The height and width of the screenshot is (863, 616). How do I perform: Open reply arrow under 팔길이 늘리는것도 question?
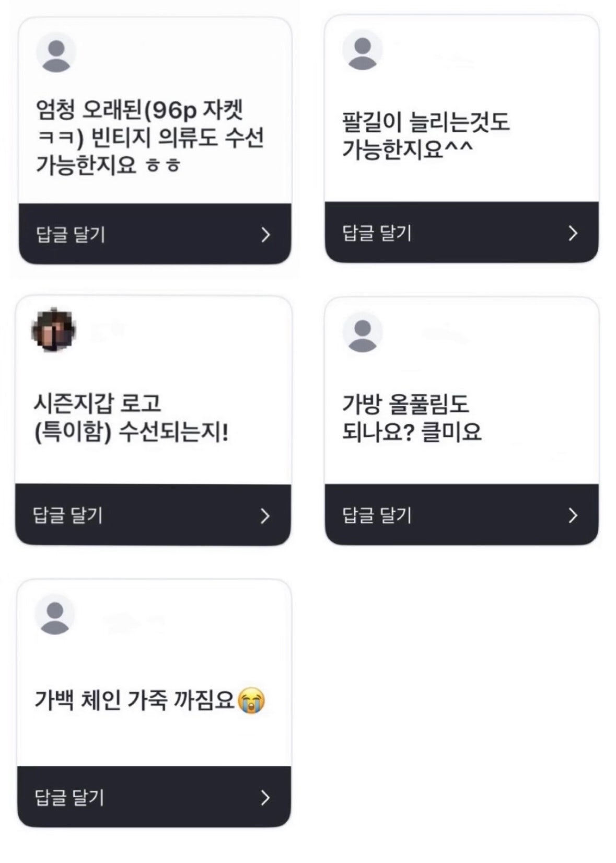pyautogui.click(x=573, y=233)
